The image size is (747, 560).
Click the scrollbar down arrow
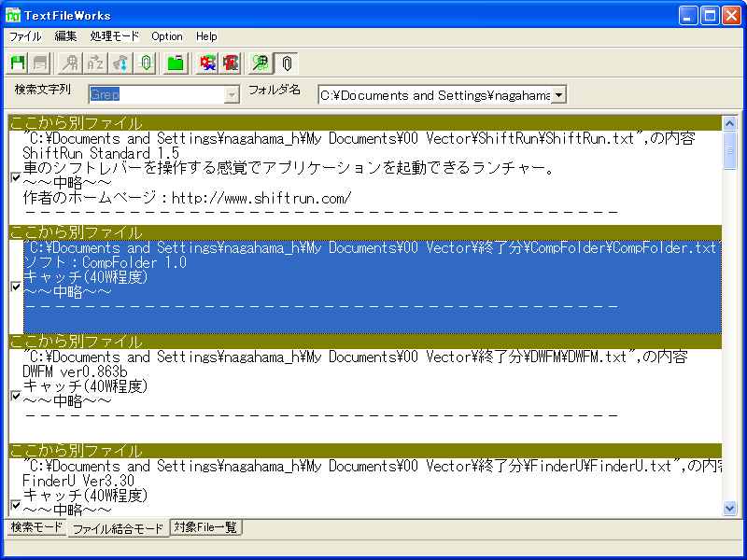coord(729,508)
